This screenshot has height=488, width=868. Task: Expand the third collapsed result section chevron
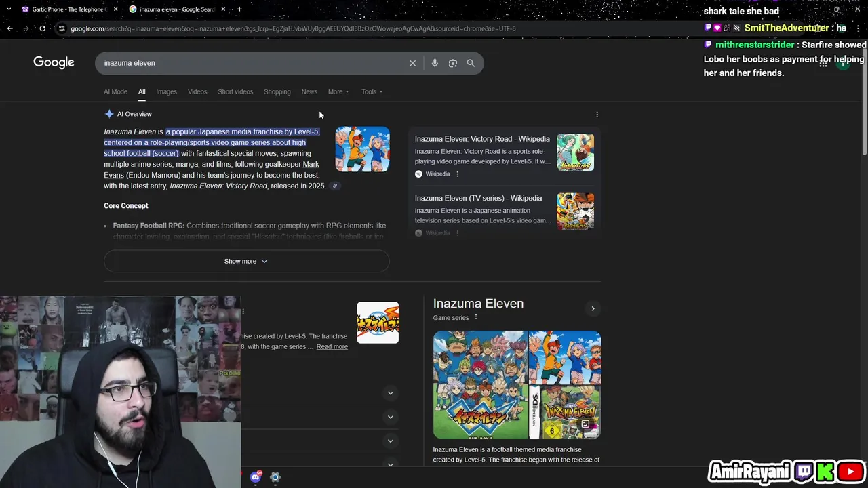point(390,441)
